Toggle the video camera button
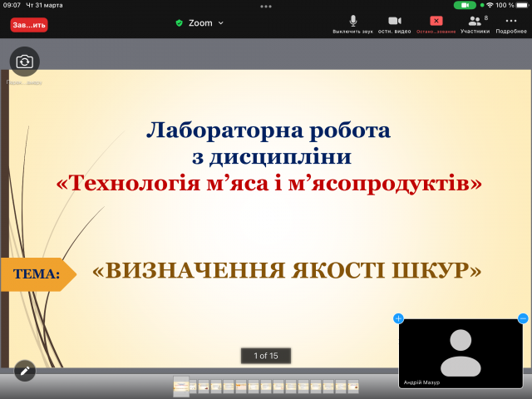 [395, 24]
